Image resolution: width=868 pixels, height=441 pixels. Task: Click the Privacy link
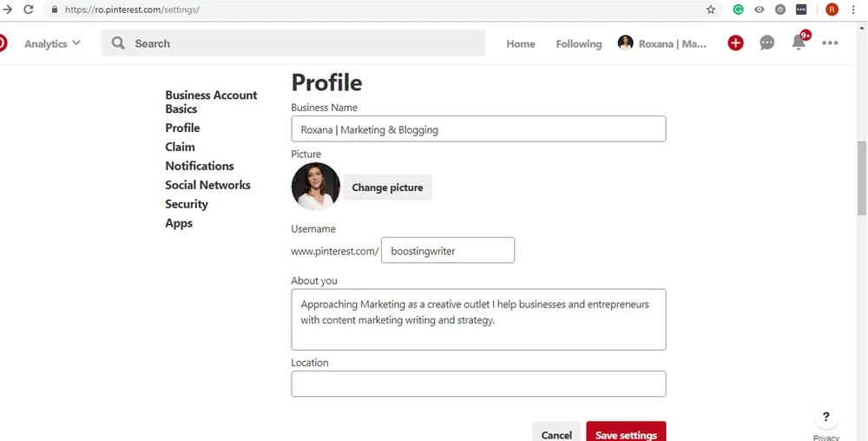coord(826,438)
